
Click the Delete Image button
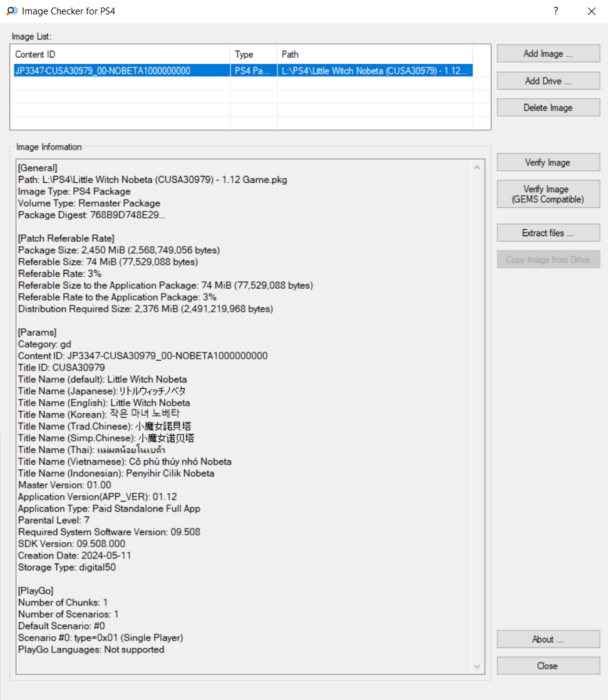pos(548,108)
